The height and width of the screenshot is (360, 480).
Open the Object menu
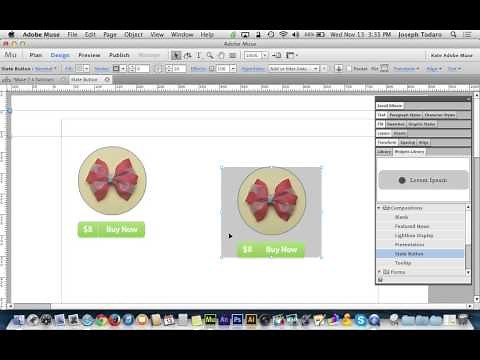coord(133,34)
